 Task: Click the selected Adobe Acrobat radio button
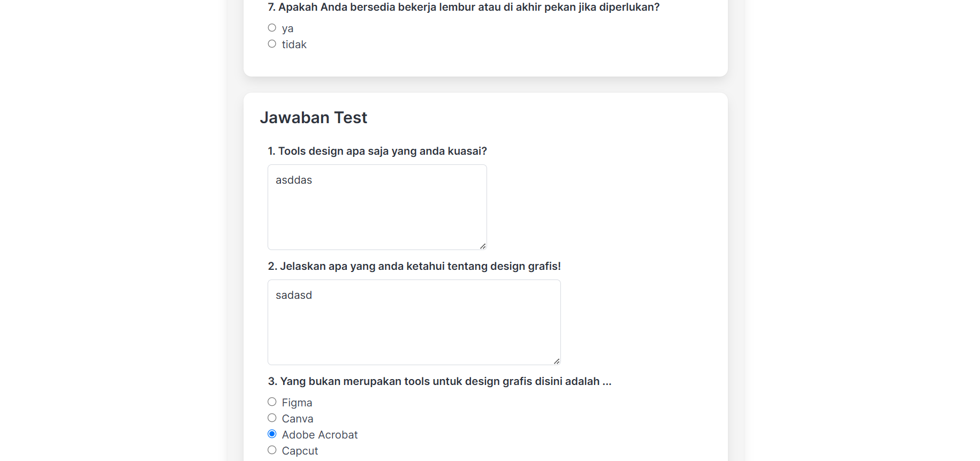(272, 434)
